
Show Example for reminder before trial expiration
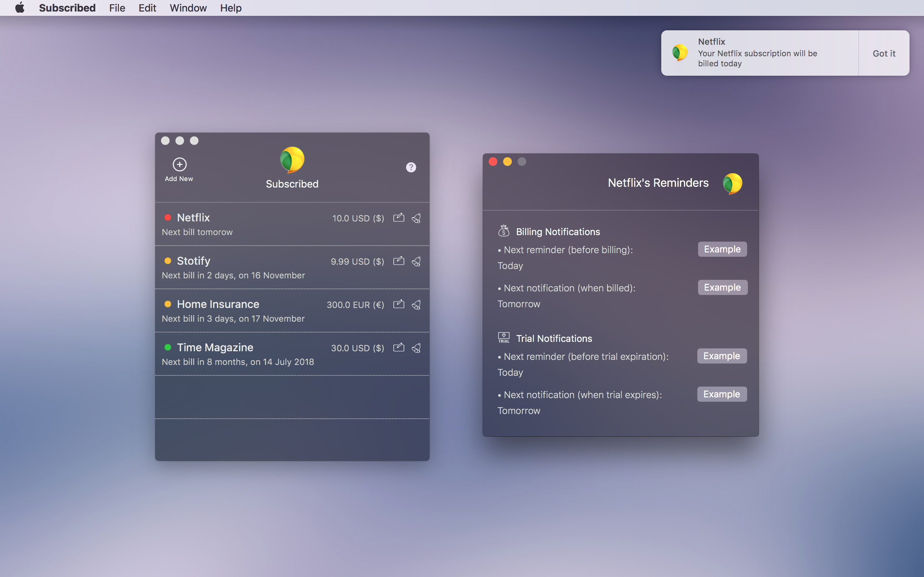[722, 356]
